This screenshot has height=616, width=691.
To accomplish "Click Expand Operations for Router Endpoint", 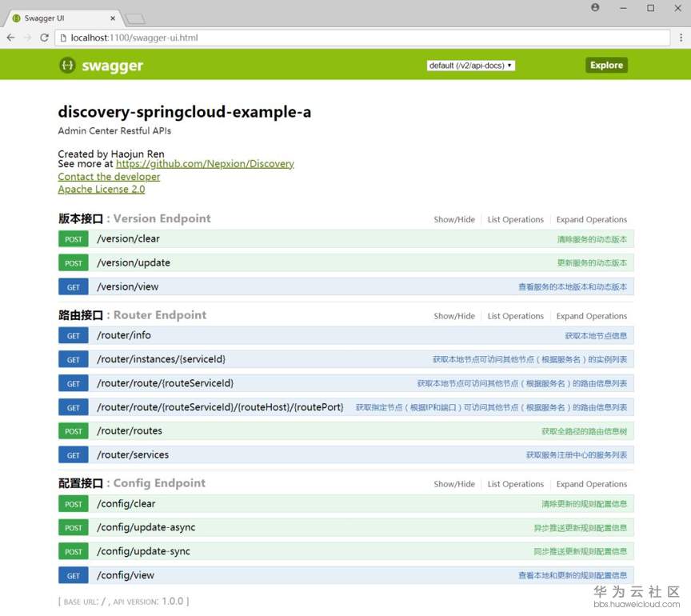I will (591, 316).
